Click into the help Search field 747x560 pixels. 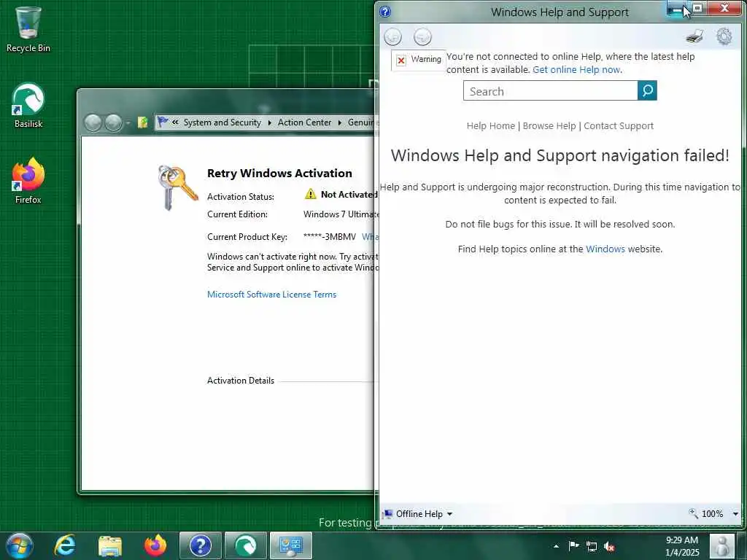coord(550,90)
